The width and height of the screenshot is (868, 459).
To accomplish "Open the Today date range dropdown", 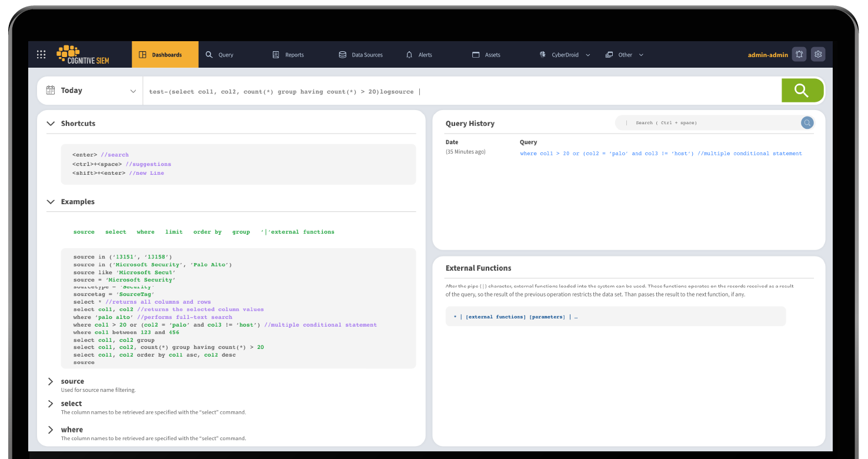I will point(133,91).
